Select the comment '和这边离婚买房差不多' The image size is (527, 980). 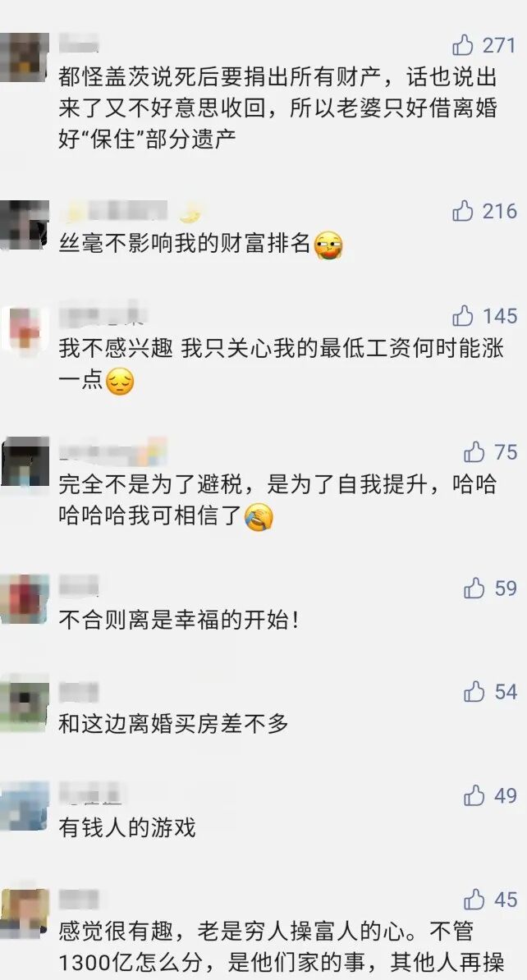point(173,724)
